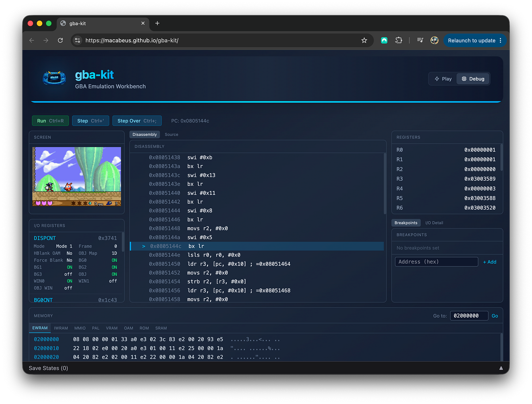Open the SRAM memory tab
The height and width of the screenshot is (404, 532).
pyautogui.click(x=161, y=328)
